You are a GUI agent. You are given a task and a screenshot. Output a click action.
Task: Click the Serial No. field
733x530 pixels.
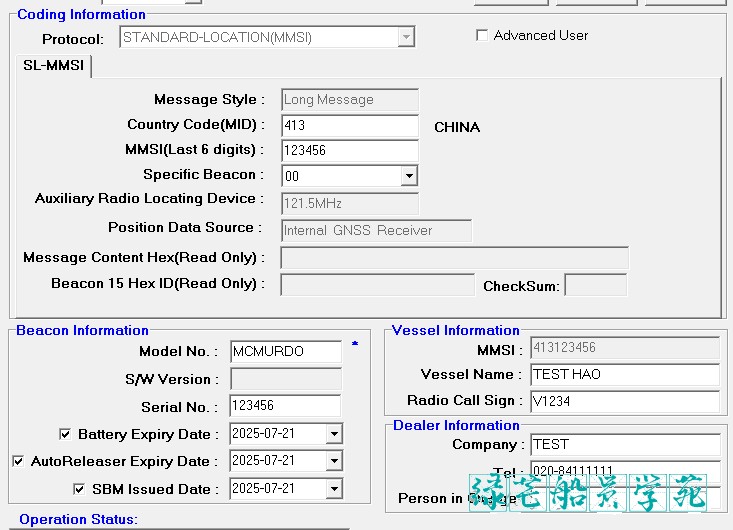[285, 406]
